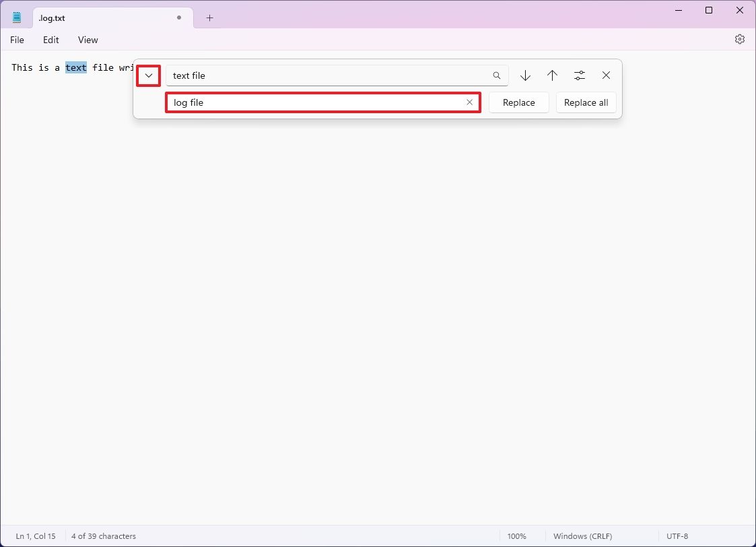Click the Windows (CRLF) status item
This screenshot has height=547, width=756.
pyautogui.click(x=582, y=536)
